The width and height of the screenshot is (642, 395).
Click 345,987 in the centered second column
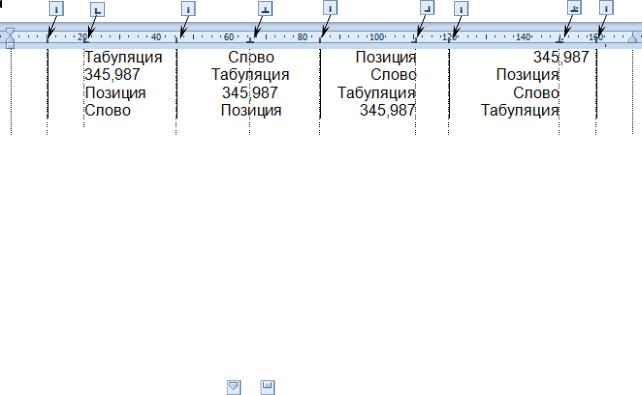pyautogui.click(x=250, y=93)
